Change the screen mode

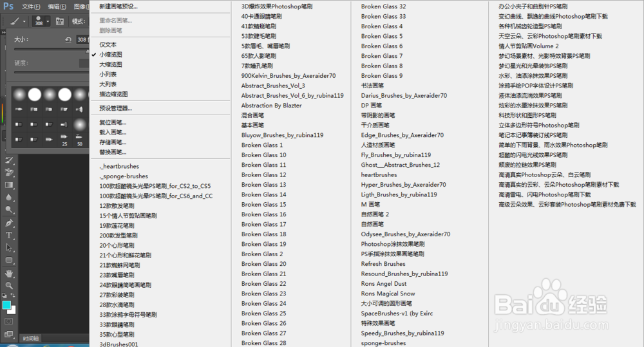(9, 335)
